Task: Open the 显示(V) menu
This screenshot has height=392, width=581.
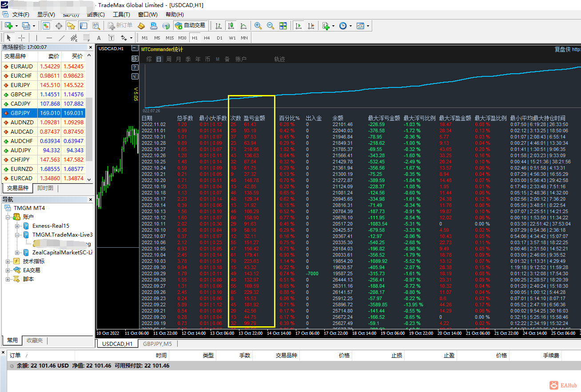Action: point(46,14)
